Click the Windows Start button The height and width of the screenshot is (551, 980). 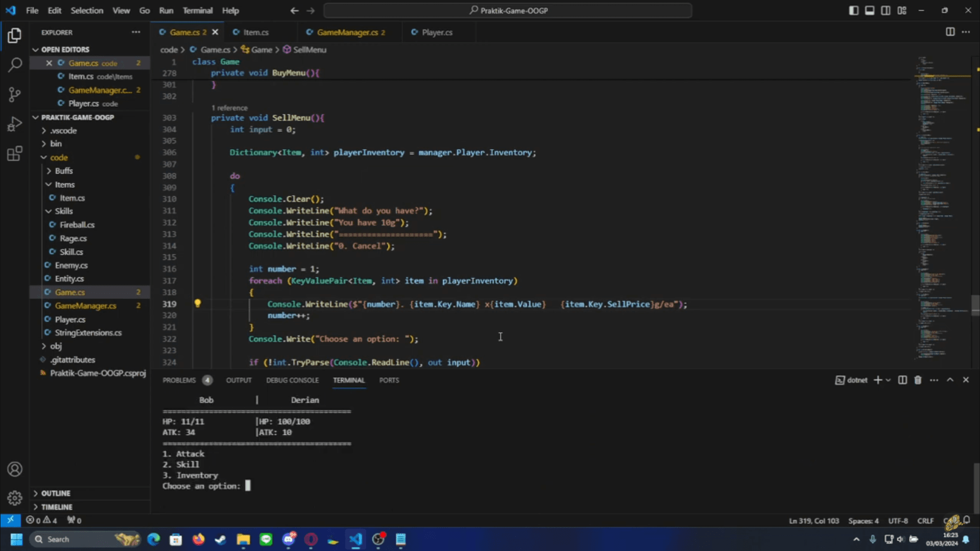pos(16,539)
